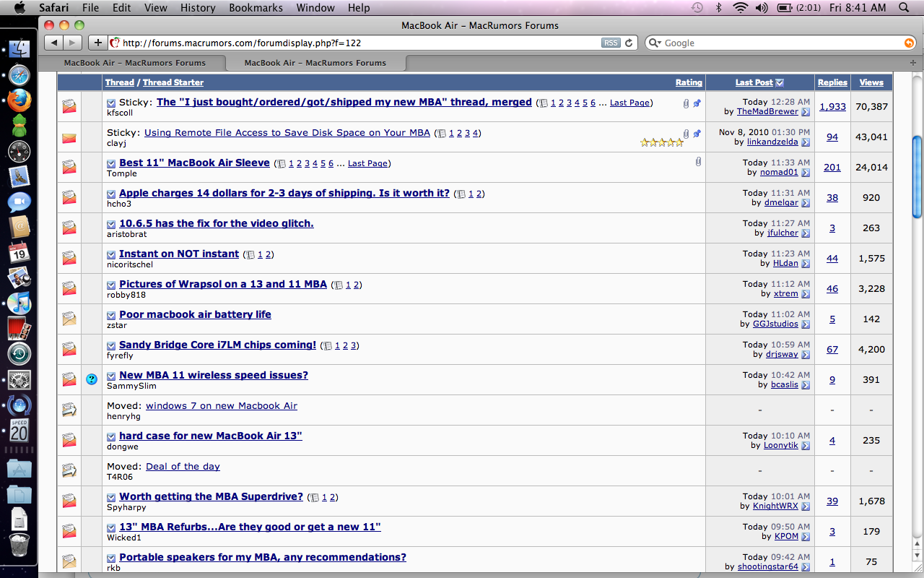Go to Last Page of 'Best 11" MacBook Air Sleeve'
This screenshot has width=924, height=578.
pyautogui.click(x=367, y=163)
